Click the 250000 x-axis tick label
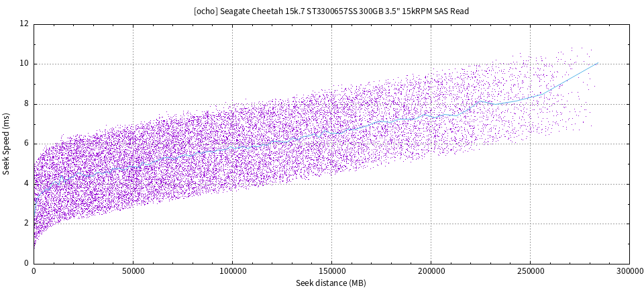The width and height of the screenshot is (644, 290). [x=530, y=273]
